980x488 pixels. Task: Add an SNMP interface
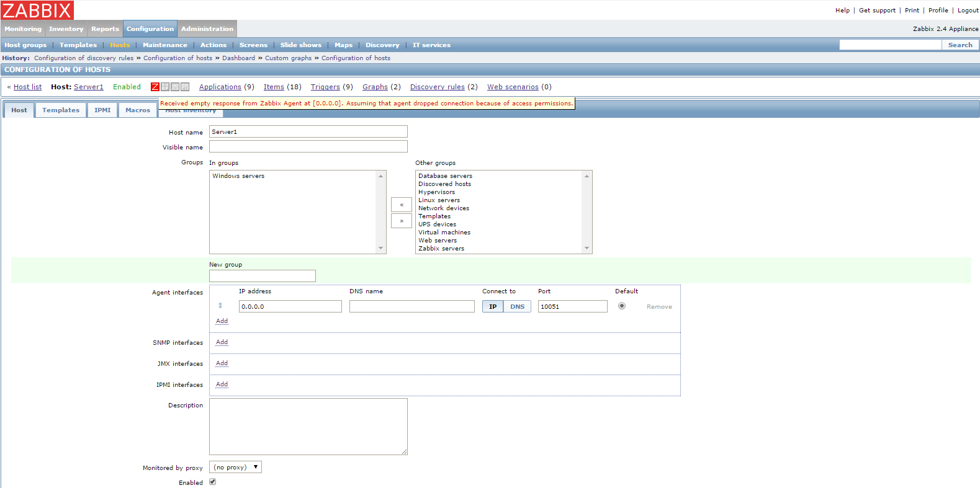[222, 342]
